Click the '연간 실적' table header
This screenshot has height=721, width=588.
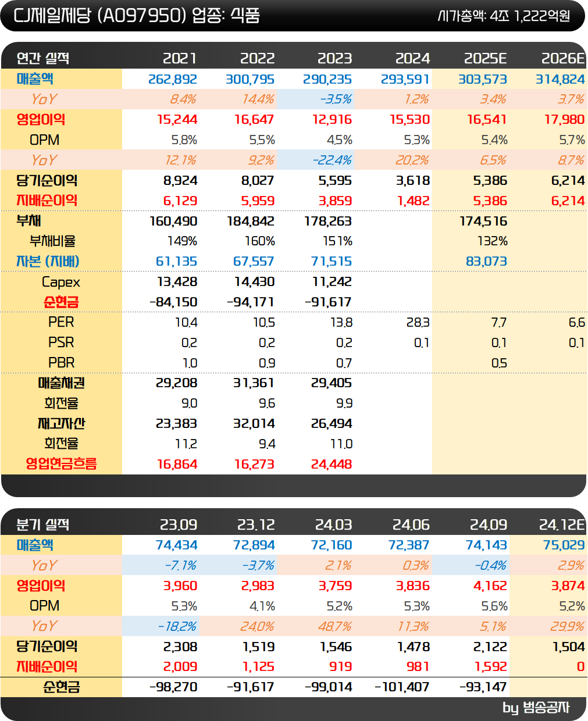(42, 58)
